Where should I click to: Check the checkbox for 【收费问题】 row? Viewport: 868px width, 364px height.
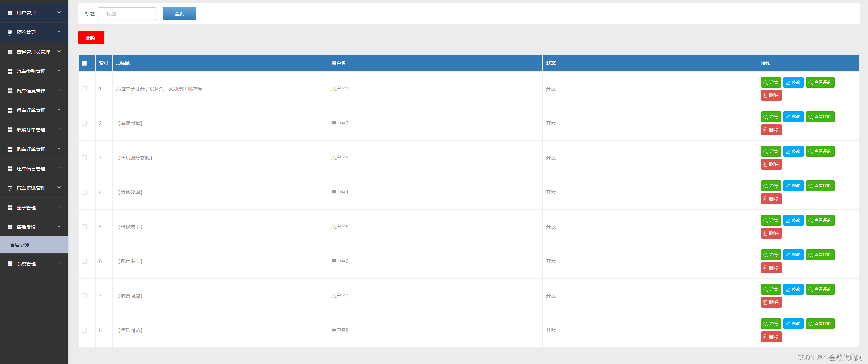tap(84, 296)
